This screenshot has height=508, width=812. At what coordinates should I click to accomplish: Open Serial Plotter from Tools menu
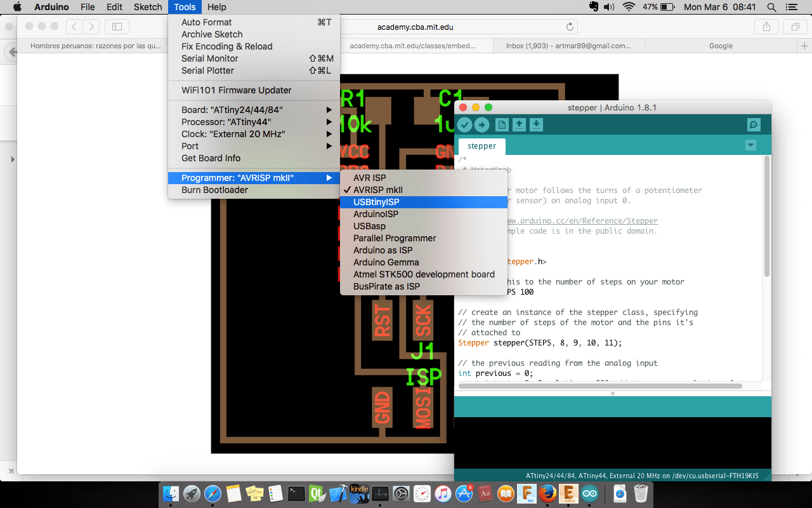tap(254, 70)
